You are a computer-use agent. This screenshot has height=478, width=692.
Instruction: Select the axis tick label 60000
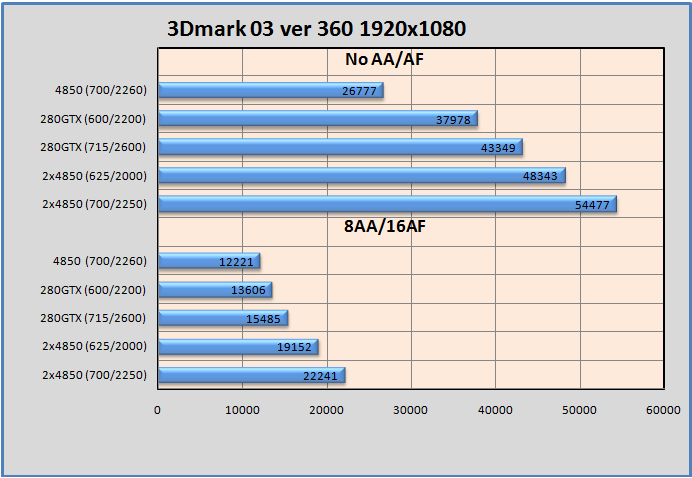663,410
